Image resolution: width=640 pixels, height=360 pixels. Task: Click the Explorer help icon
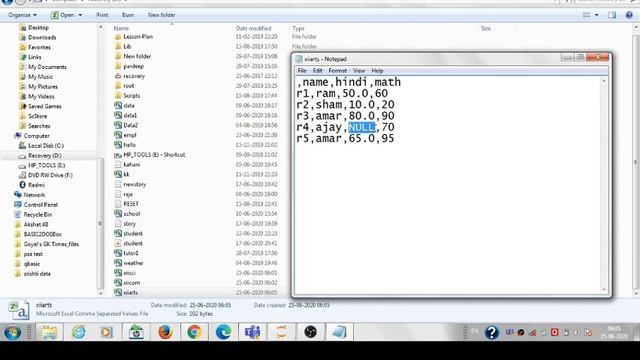[629, 15]
